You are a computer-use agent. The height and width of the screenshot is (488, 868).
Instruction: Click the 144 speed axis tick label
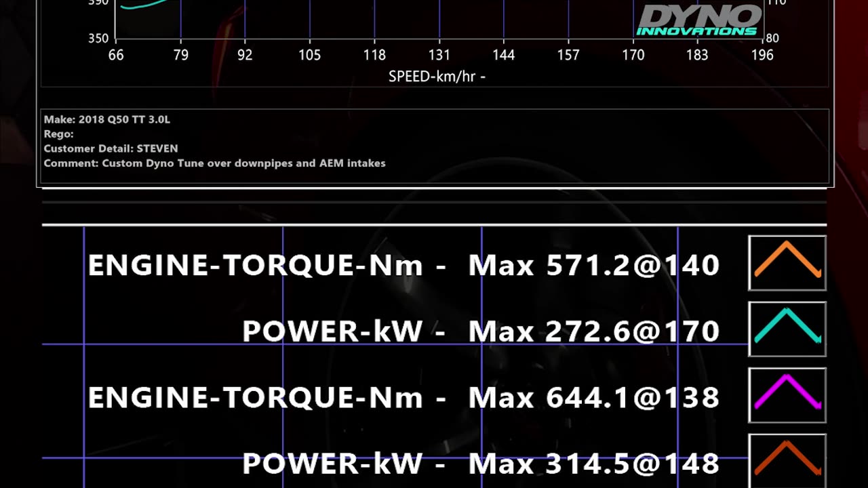(x=504, y=55)
